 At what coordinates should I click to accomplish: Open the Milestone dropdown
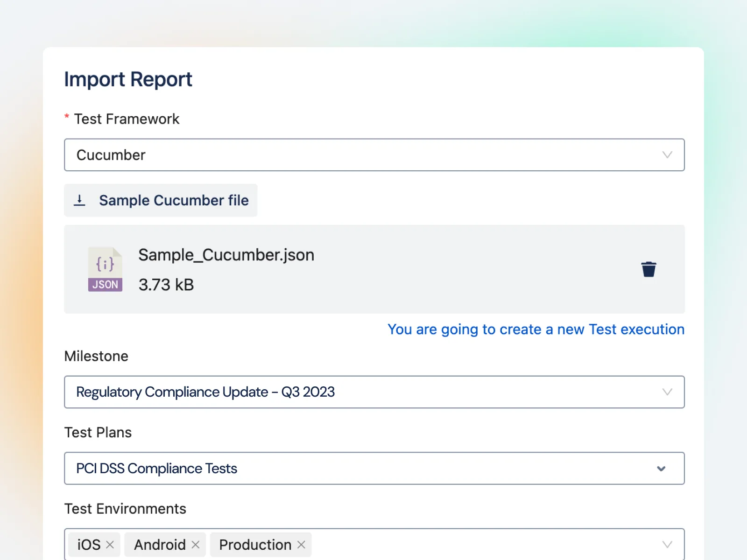(x=373, y=392)
